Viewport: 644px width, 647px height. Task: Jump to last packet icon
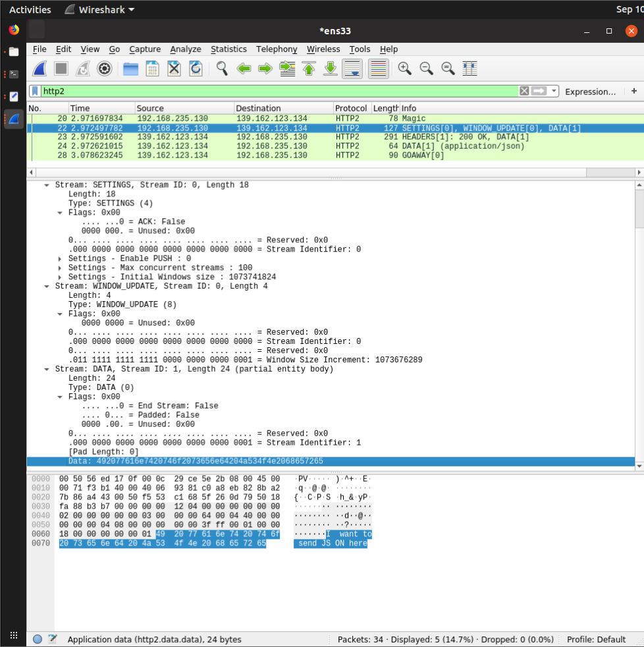[x=331, y=69]
